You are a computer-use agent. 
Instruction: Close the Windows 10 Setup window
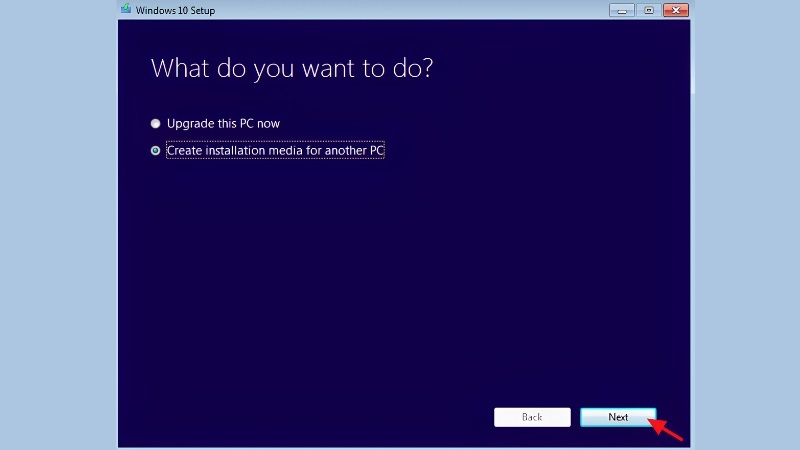[676, 10]
